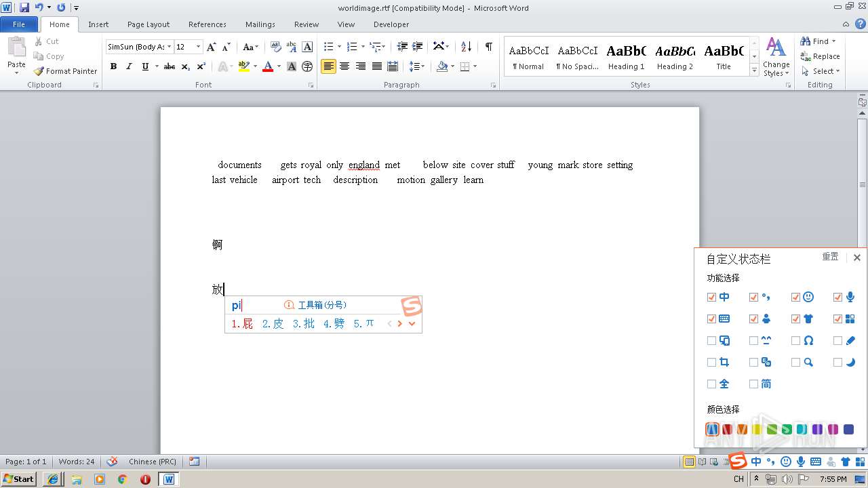Click the Sogou logo on the IME status bar
868x488 pixels.
[x=738, y=461]
